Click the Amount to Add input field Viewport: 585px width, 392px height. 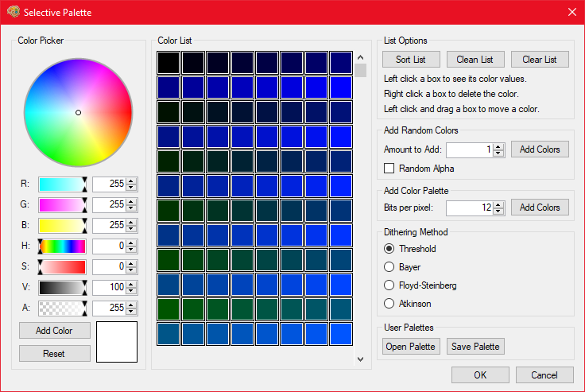click(470, 150)
